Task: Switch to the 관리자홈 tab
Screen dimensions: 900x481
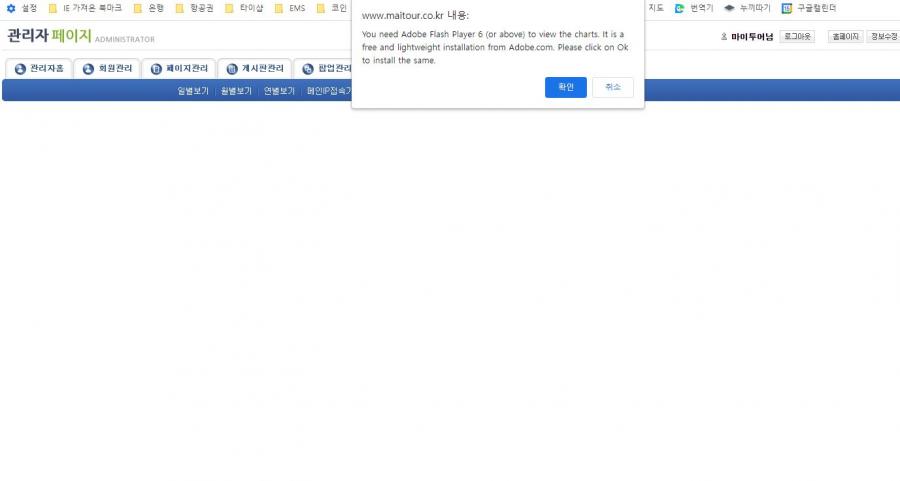Action: [x=40, y=69]
